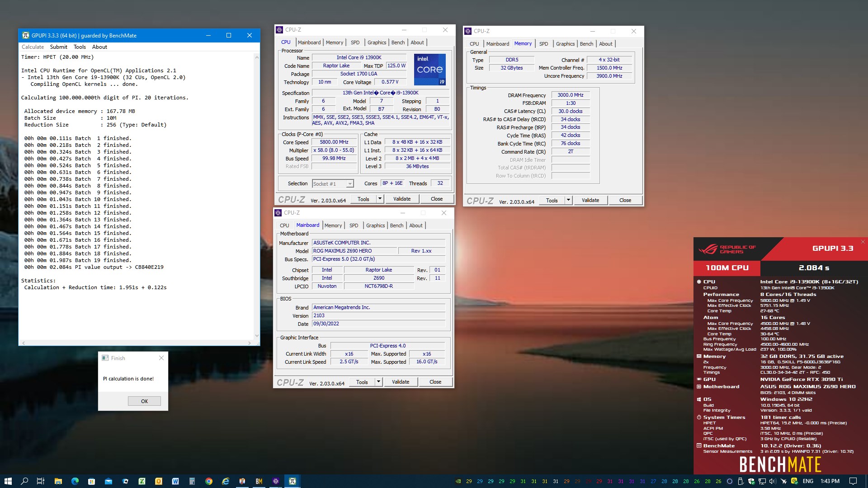Expand Tools arrow in CPU tab CPU-Z window

click(x=380, y=199)
